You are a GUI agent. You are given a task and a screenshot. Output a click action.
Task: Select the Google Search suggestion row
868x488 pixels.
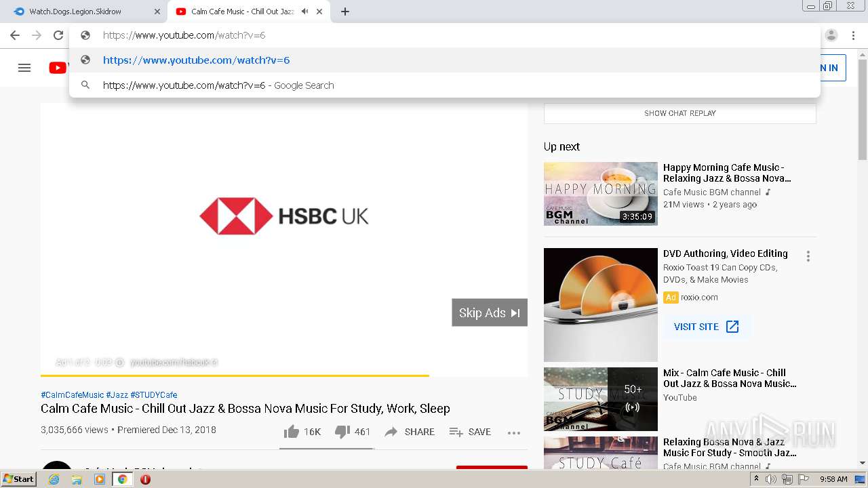(444, 85)
